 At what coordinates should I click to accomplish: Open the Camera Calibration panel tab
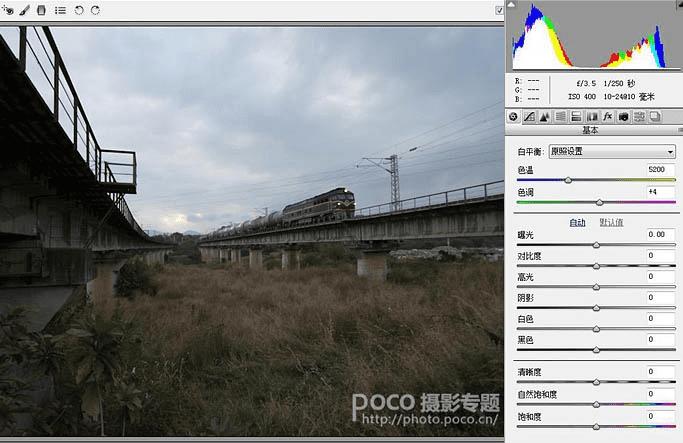pos(623,117)
